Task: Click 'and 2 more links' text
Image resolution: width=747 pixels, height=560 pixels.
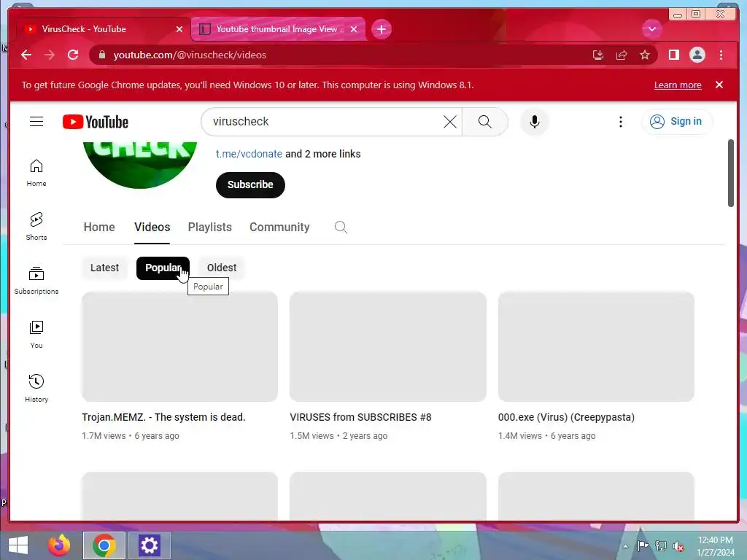Action: point(323,154)
